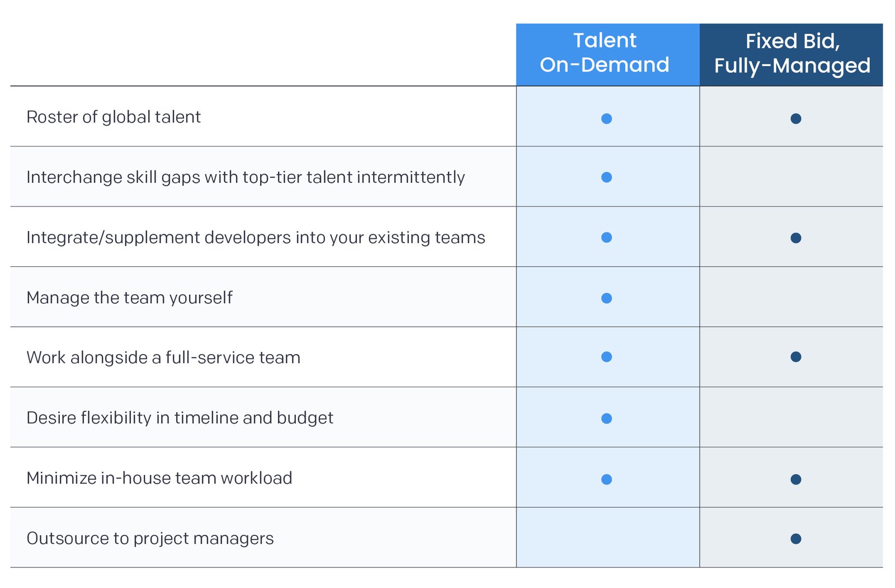
Task: Select the Interchange skill gaps row label
Action: (x=246, y=177)
